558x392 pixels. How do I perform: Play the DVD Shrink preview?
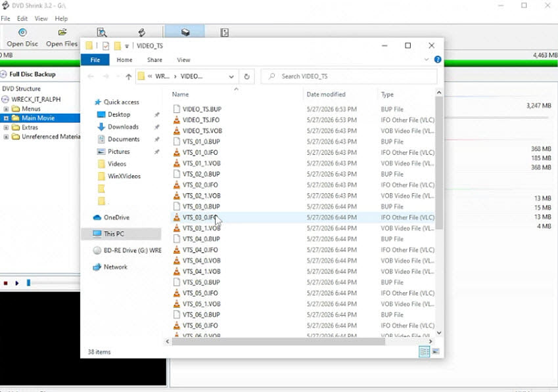(x=16, y=283)
